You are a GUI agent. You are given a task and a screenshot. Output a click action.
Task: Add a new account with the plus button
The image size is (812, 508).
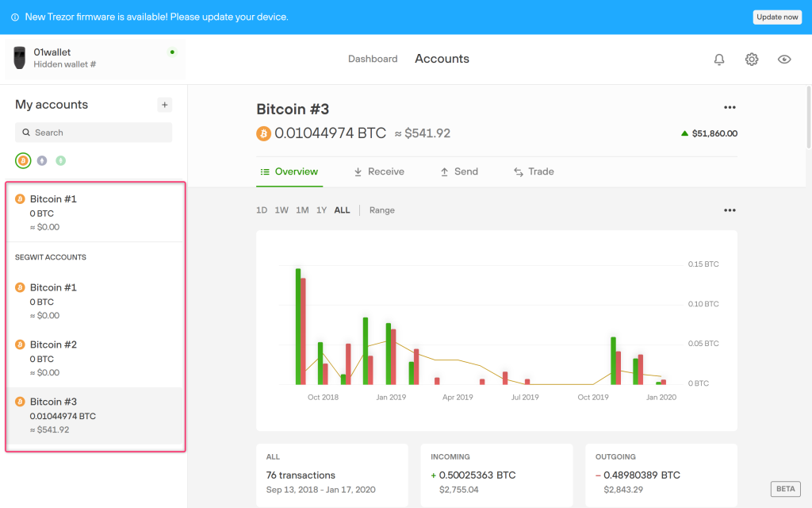coord(165,105)
